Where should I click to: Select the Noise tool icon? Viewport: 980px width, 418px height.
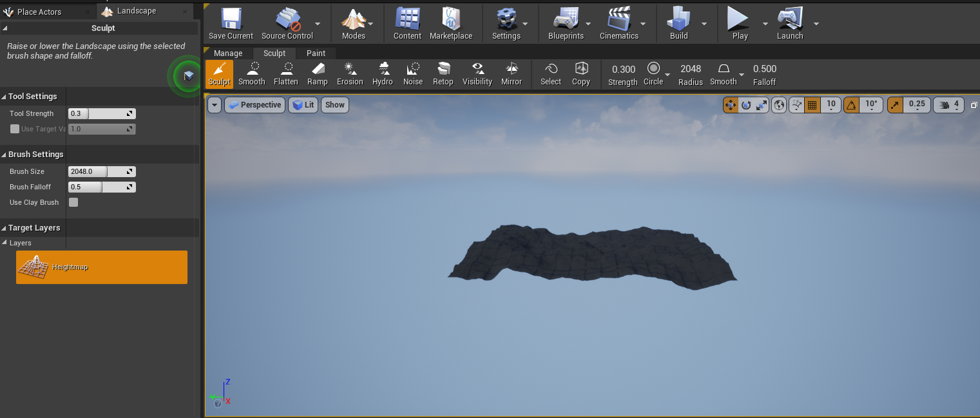coord(413,73)
